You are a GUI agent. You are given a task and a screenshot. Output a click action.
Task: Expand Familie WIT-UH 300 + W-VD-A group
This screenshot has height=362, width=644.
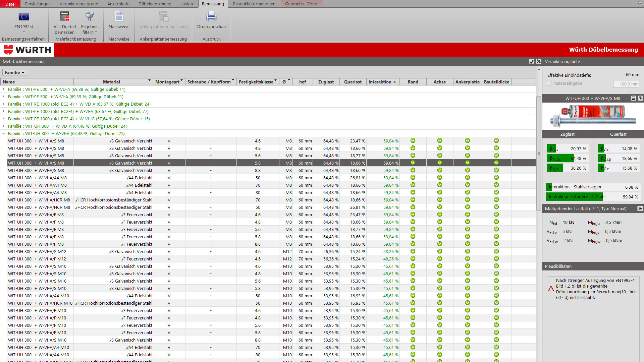[x=4, y=126]
